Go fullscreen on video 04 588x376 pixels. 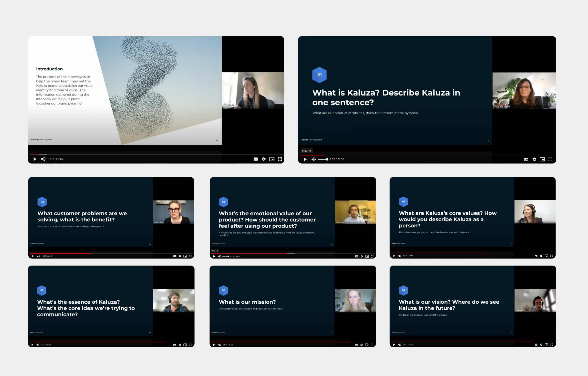pos(552,256)
